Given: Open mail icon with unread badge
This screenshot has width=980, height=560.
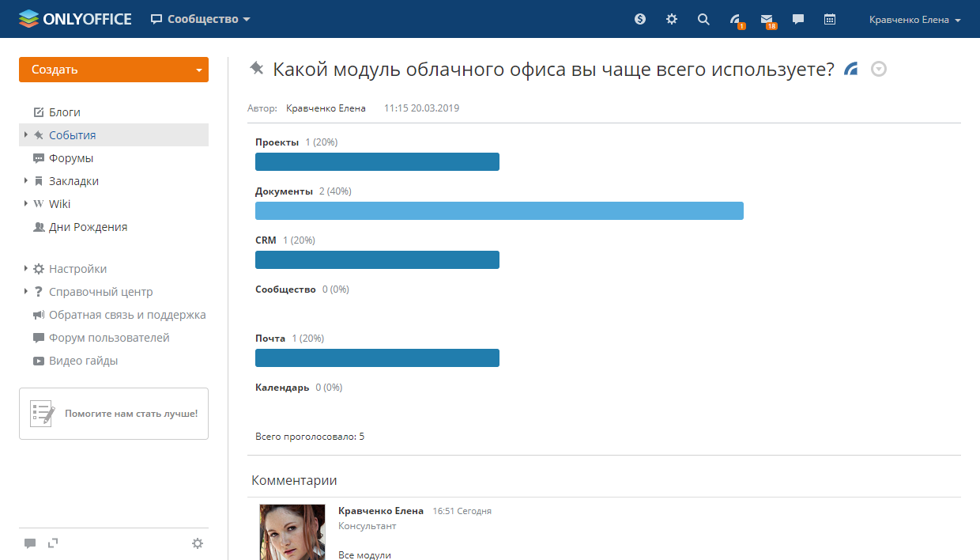Looking at the screenshot, I should tap(767, 20).
